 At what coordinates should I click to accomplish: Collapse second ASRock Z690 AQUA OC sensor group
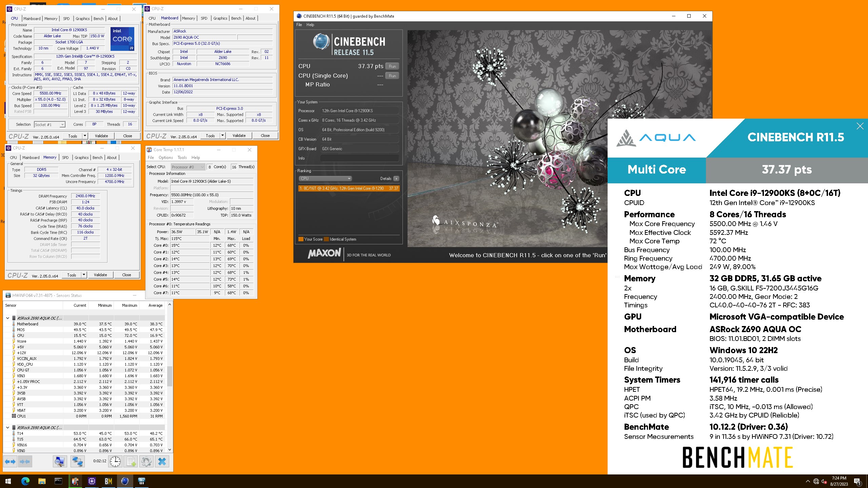click(7, 428)
